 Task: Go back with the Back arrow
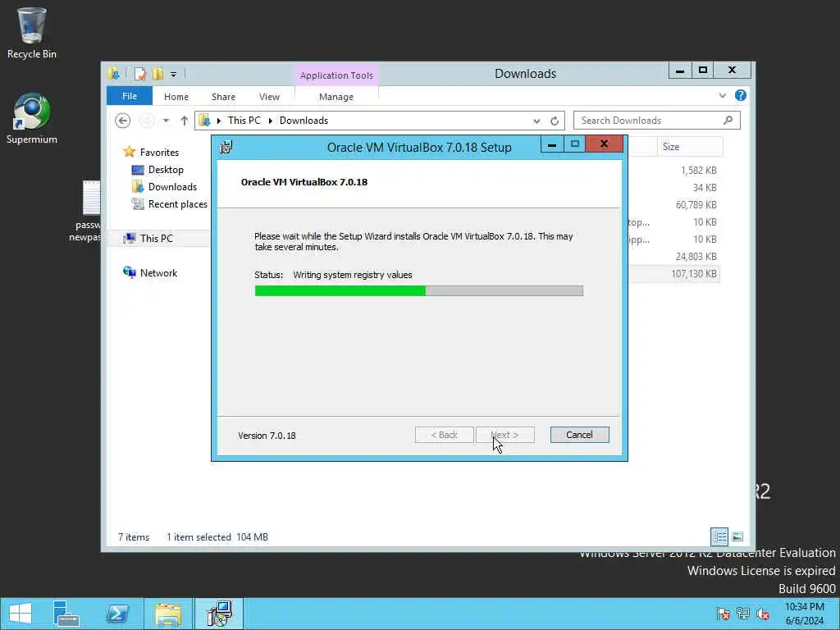(123, 121)
